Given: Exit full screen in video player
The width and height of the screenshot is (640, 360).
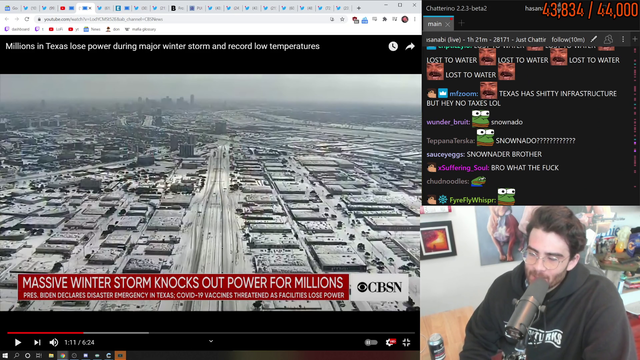Looking at the screenshot, I should [406, 342].
